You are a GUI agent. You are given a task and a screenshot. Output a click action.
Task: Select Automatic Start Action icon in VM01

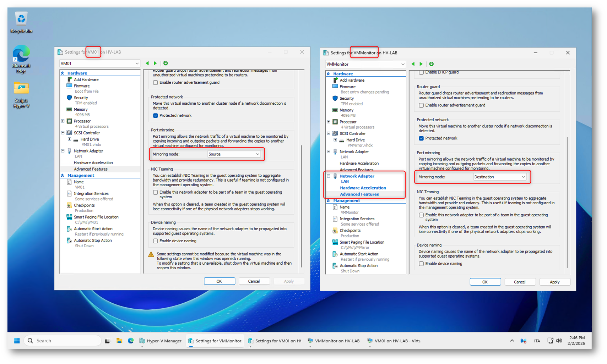click(69, 229)
